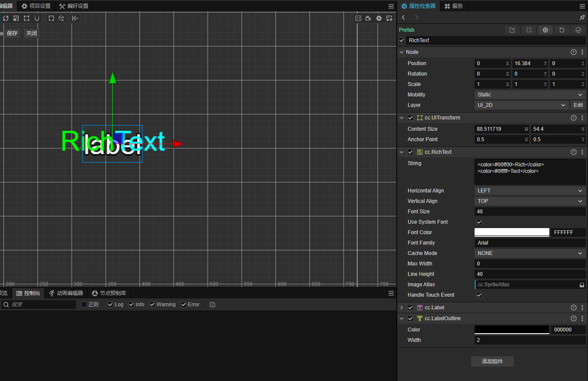588x381 pixels.
Task: Open the console panel hamburger menu
Action: pyautogui.click(x=391, y=293)
